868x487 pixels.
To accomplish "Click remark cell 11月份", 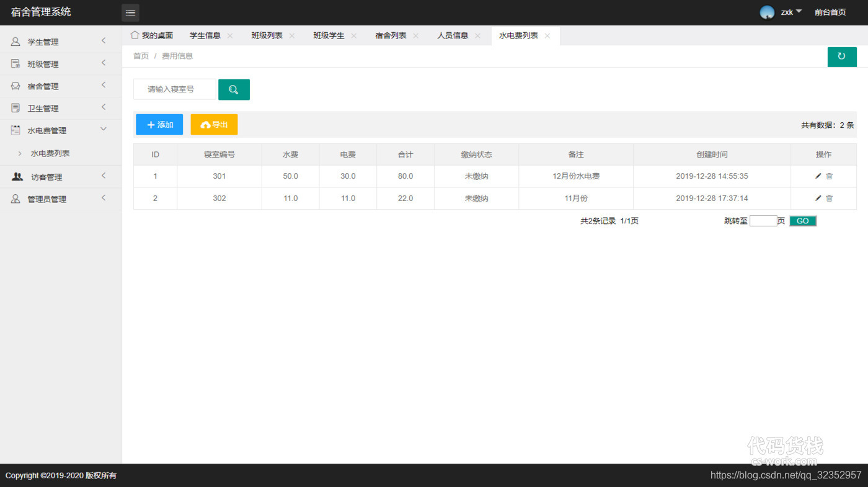I will pyautogui.click(x=576, y=199).
